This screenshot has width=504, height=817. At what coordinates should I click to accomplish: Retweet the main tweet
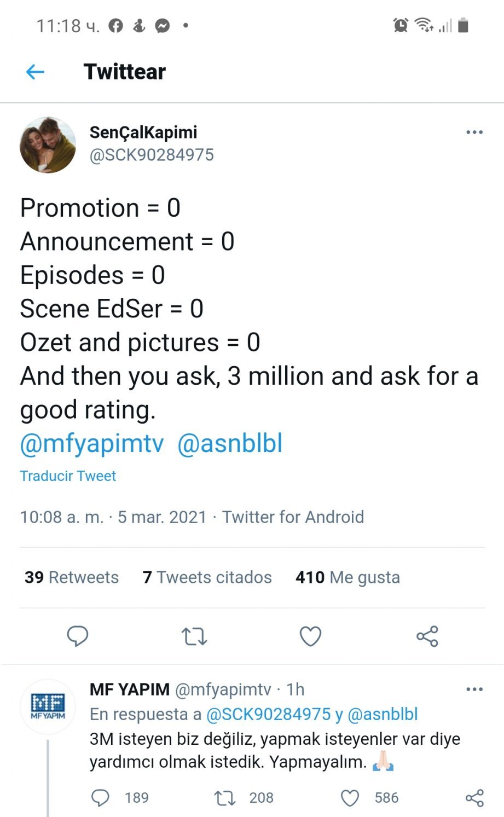(x=194, y=636)
